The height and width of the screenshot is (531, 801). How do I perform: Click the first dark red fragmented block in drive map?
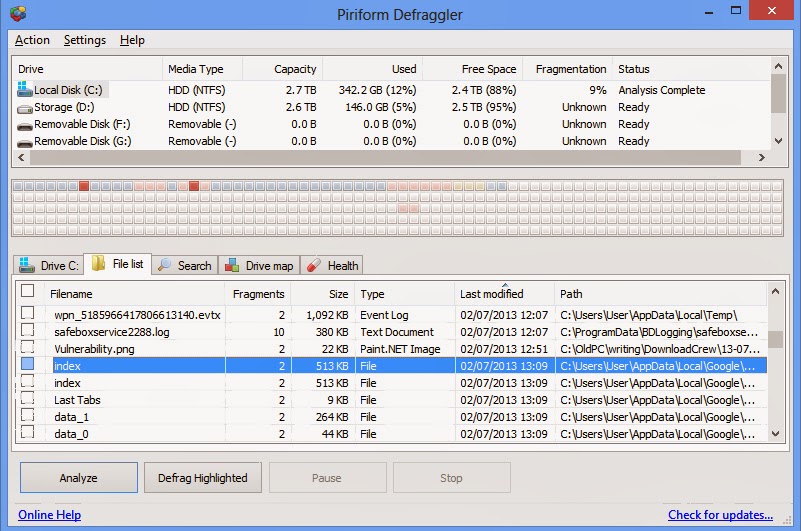tap(84, 186)
